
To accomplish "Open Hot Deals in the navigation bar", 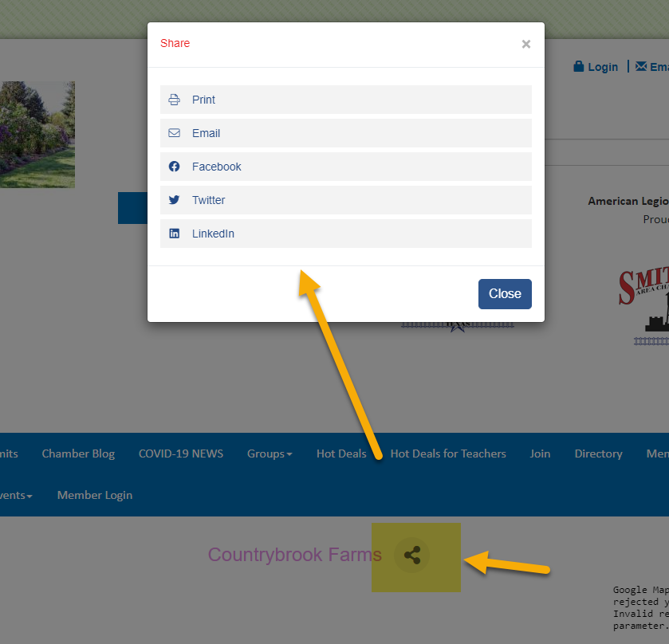I will pyautogui.click(x=341, y=454).
